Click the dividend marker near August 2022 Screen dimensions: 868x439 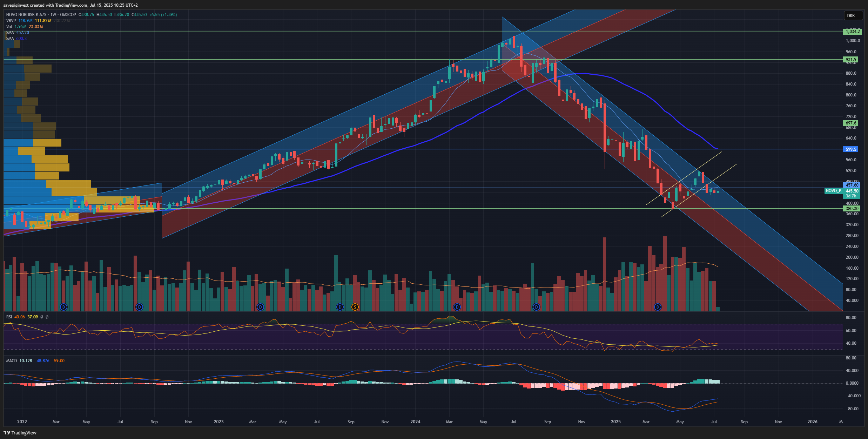pyautogui.click(x=139, y=307)
